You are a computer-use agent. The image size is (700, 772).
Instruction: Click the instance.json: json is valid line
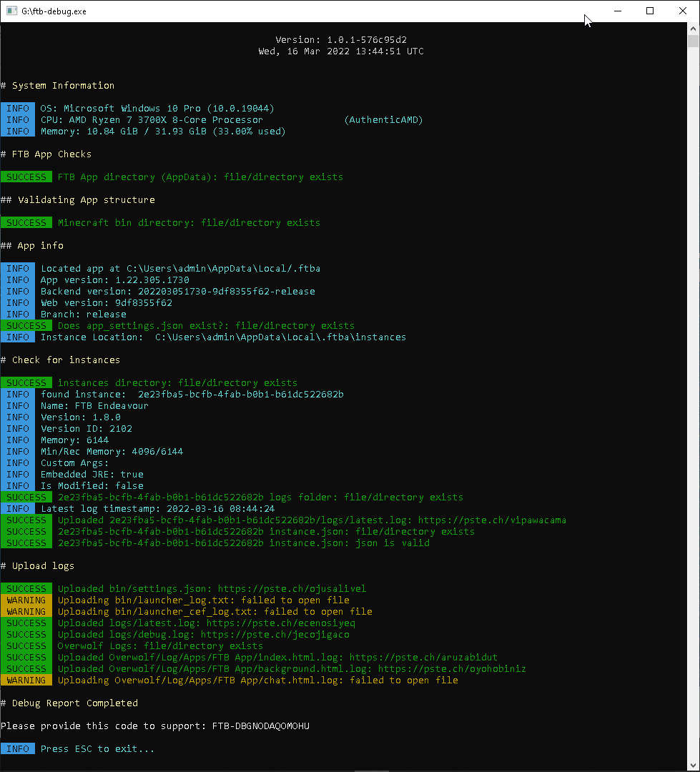pos(215,543)
